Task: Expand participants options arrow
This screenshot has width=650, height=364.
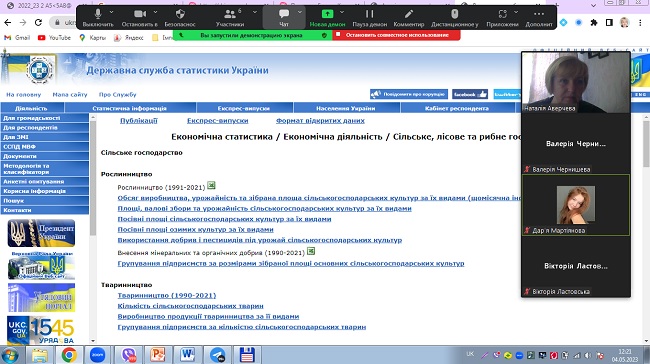Action: [255, 12]
